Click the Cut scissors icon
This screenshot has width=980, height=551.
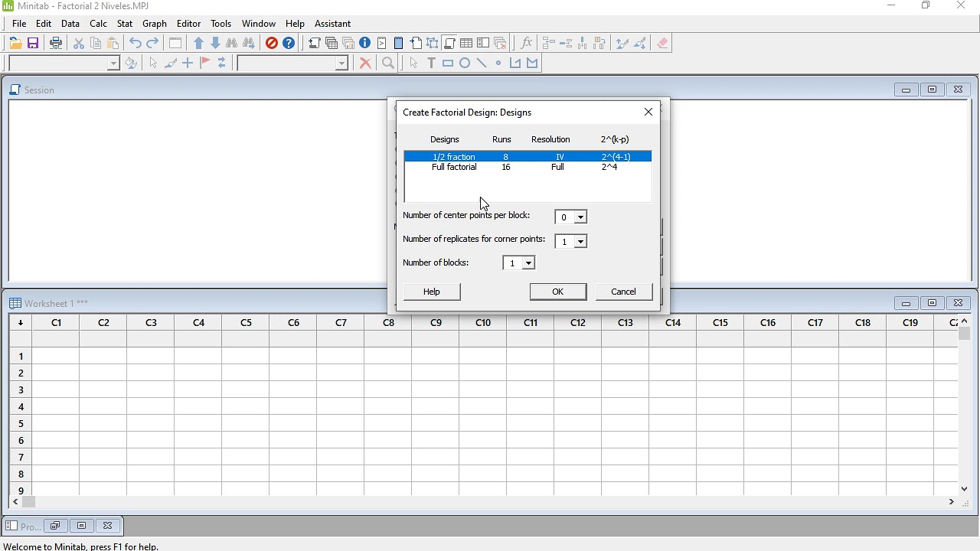79,44
